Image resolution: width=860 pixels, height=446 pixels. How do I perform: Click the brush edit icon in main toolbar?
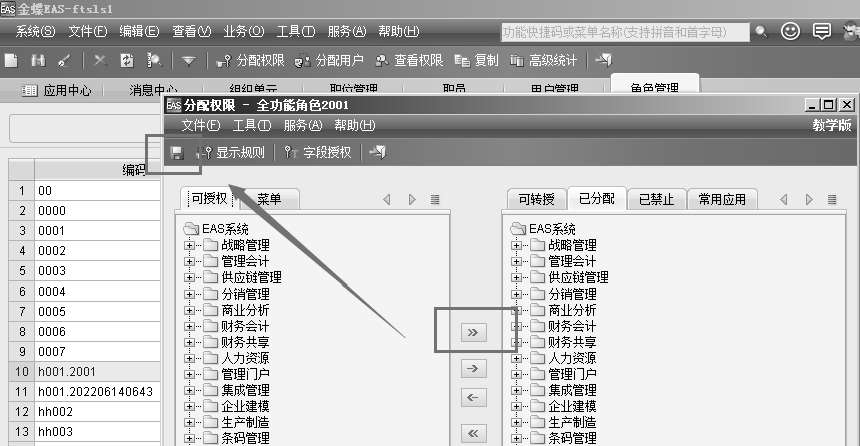point(65,60)
